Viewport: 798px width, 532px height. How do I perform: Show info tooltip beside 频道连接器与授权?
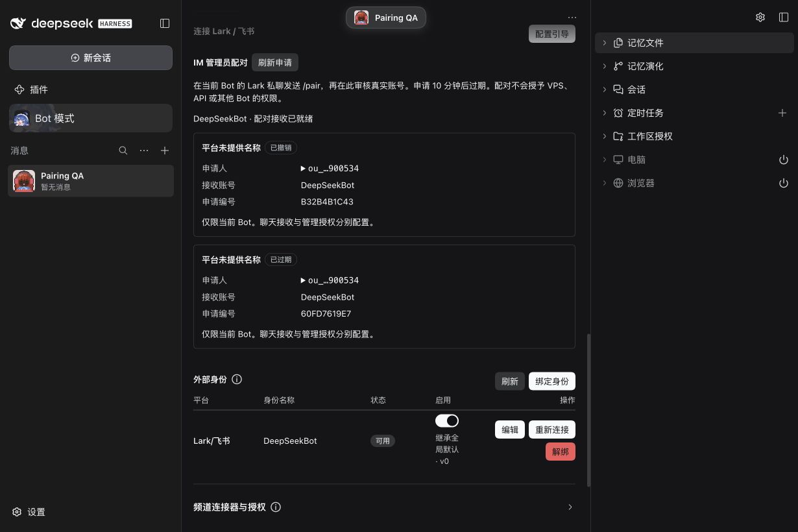click(x=276, y=507)
